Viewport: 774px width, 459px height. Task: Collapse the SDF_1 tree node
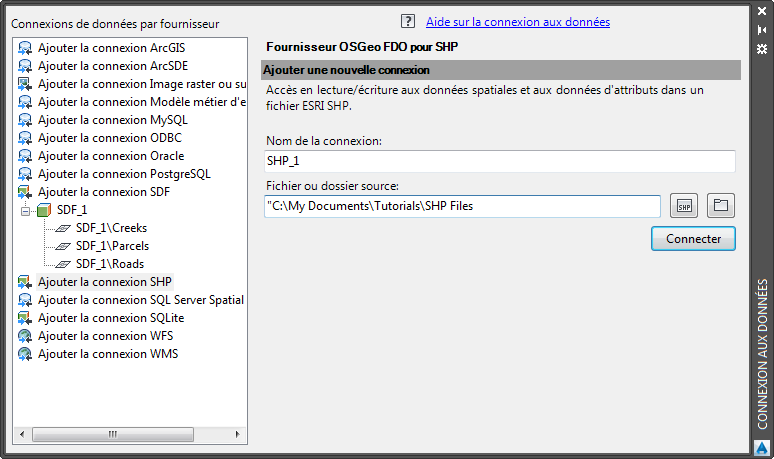26,210
